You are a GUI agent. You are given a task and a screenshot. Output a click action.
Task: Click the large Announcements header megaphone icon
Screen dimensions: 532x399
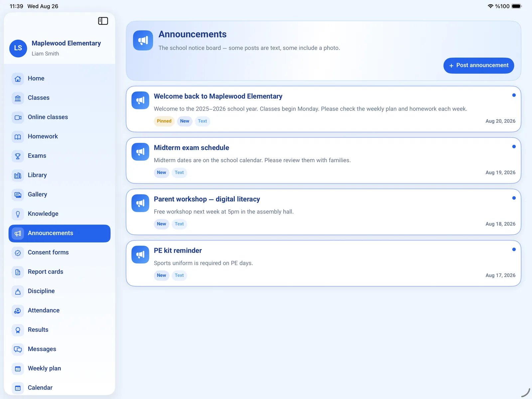coord(143,41)
